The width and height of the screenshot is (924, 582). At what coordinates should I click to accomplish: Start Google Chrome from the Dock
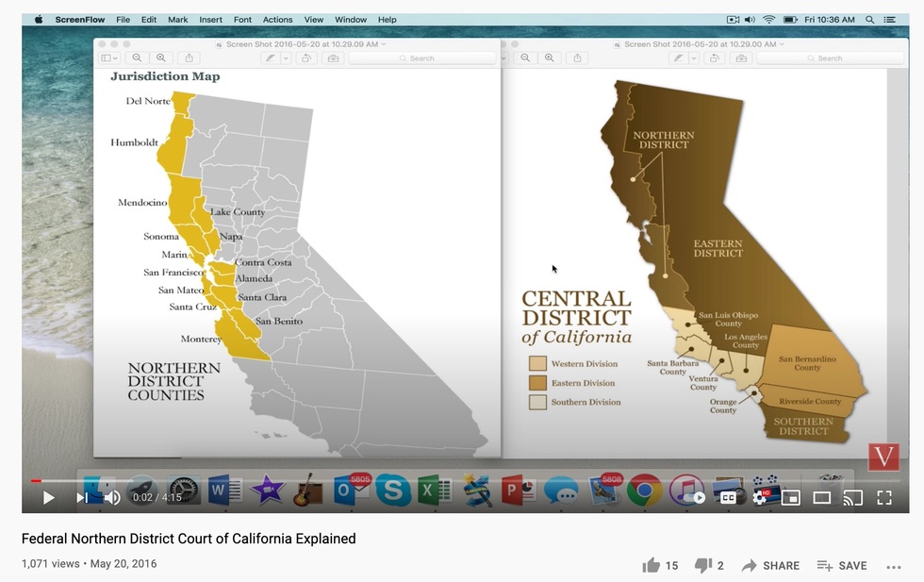click(646, 491)
